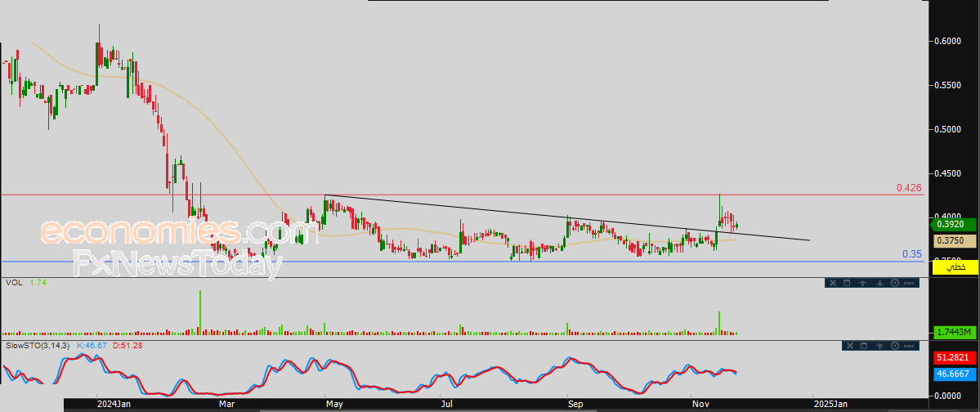Select the 0.3920 current price tag
The width and height of the screenshot is (980, 412).
954,224
